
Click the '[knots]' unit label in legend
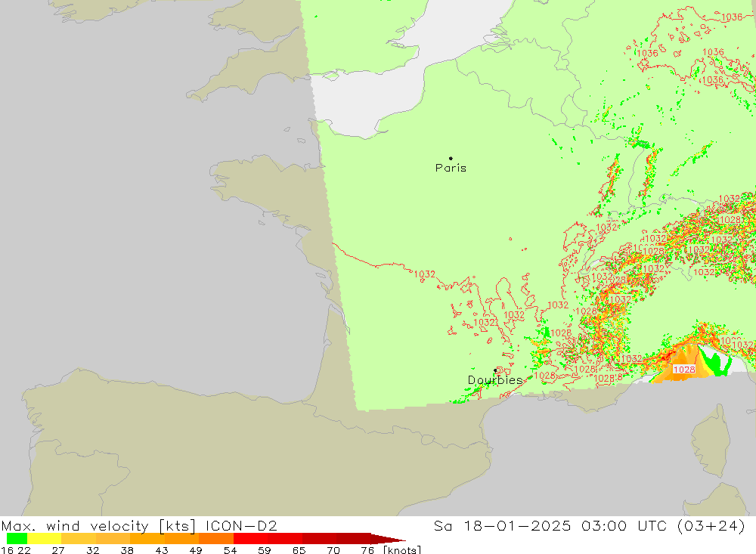402,549
